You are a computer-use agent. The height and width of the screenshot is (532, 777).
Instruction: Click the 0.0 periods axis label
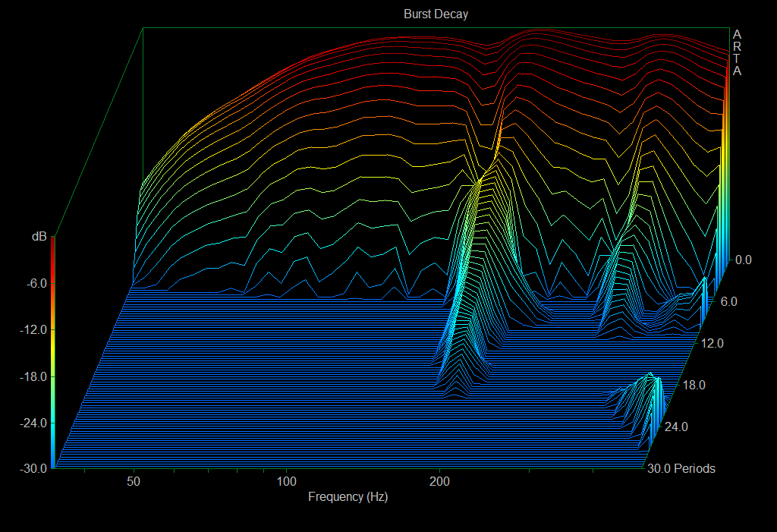pos(744,260)
